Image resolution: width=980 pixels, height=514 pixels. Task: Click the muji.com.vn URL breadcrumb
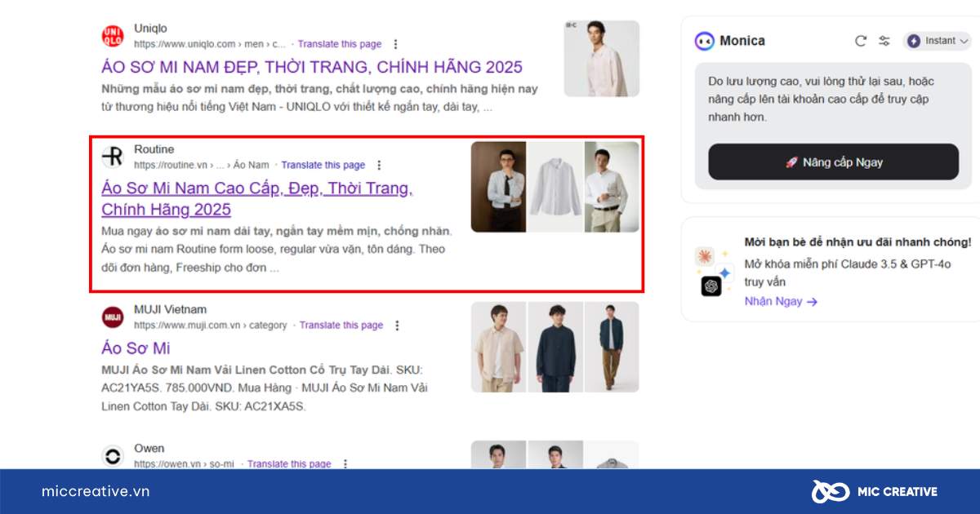(x=211, y=326)
